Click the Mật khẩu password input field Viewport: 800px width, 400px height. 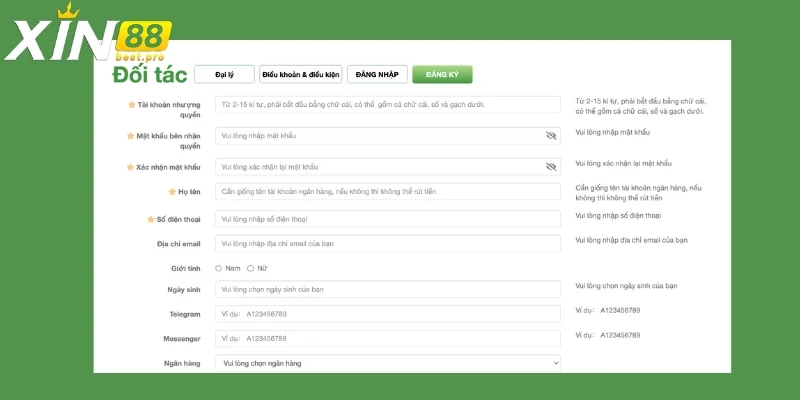point(380,135)
